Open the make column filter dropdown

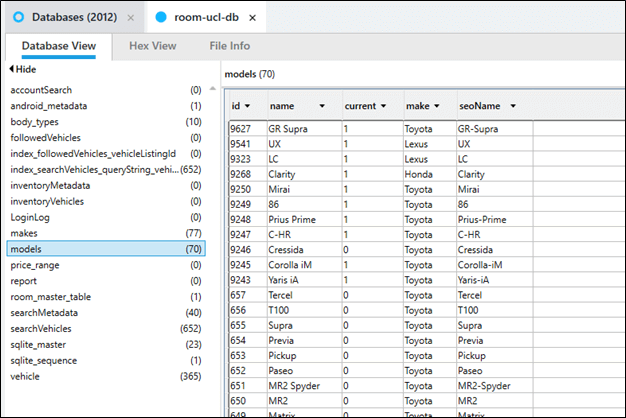[436, 106]
